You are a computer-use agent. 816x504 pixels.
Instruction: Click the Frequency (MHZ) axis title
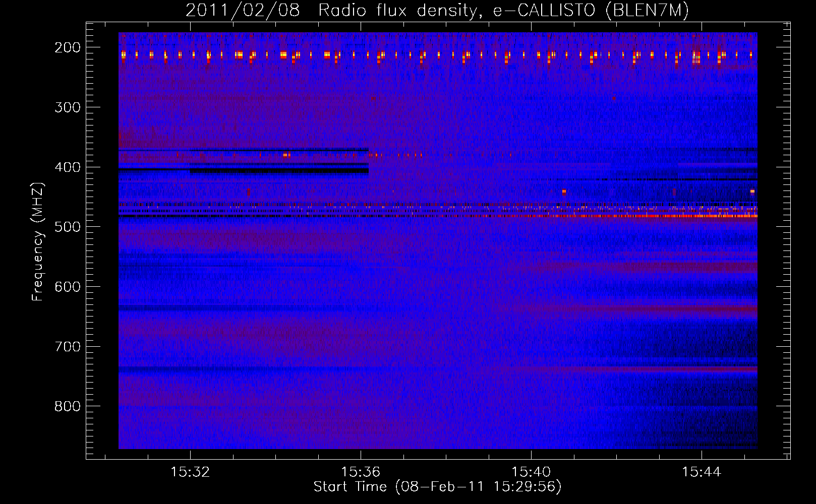(x=38, y=241)
